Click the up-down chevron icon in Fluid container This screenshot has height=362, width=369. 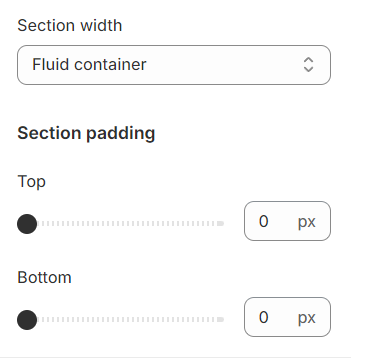[308, 65]
